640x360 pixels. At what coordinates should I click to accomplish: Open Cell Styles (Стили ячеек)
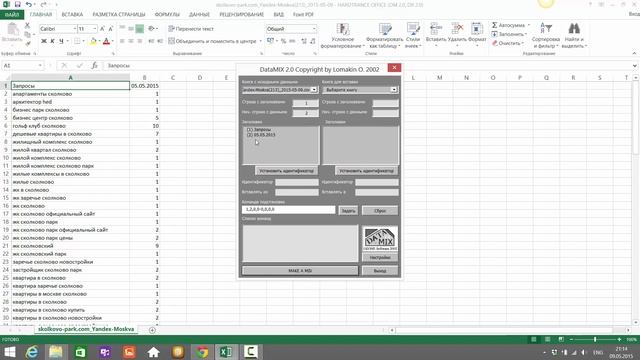click(413, 36)
